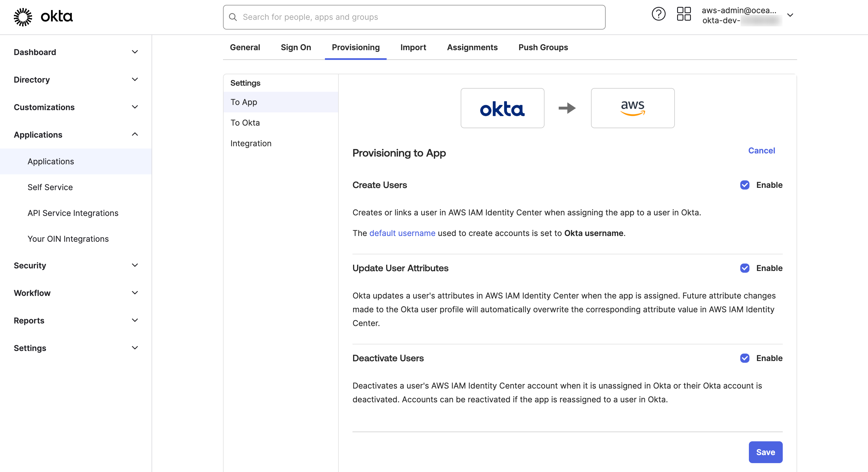Open the help question mark icon
Image resolution: width=868 pixels, height=472 pixels.
coord(658,13)
